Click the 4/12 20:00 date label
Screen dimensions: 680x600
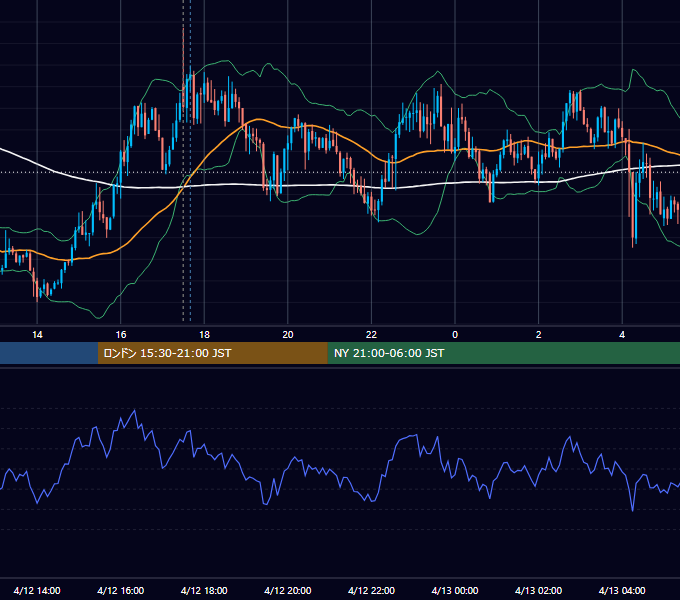tap(288, 590)
